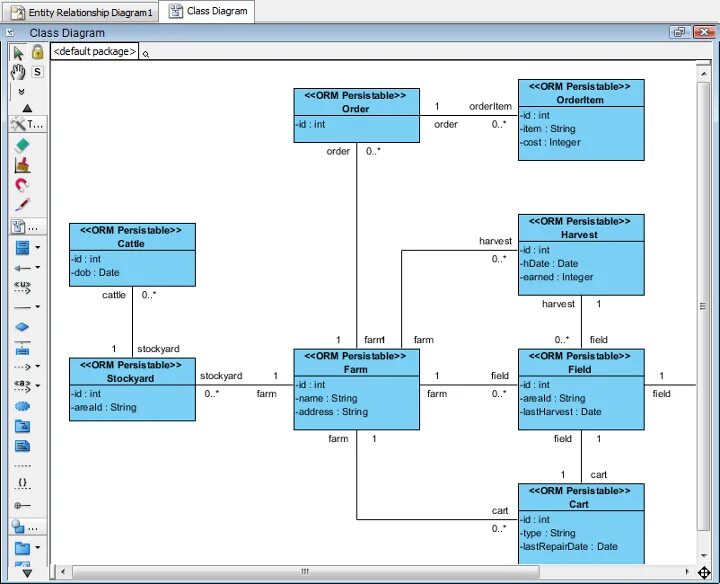Select the Farm class header
720x584 pixels.
pyautogui.click(x=356, y=363)
